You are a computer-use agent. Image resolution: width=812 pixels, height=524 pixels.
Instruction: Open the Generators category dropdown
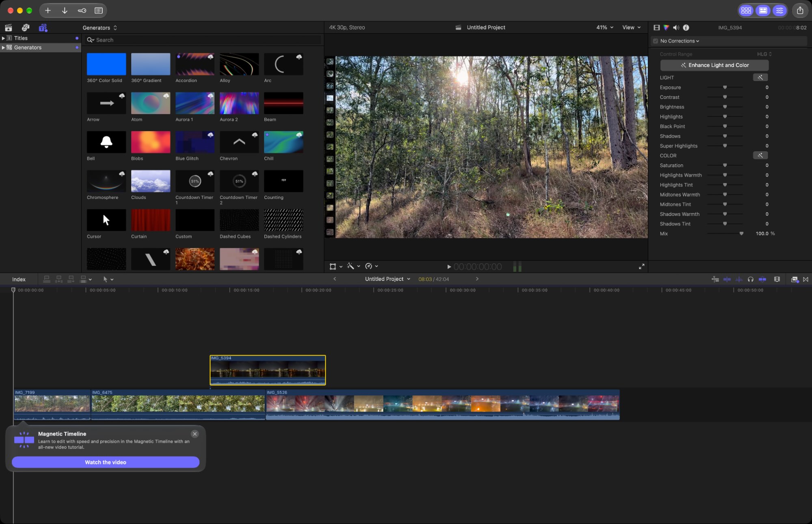pyautogui.click(x=100, y=28)
